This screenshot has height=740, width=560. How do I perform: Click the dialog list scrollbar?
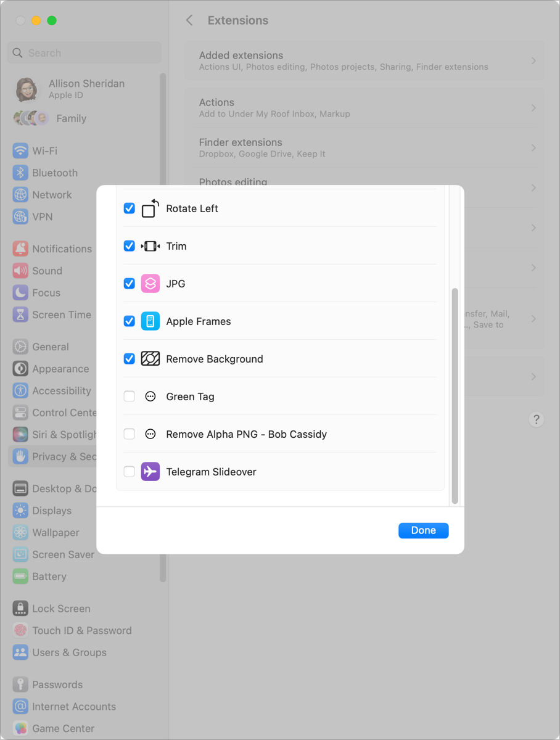455,395
